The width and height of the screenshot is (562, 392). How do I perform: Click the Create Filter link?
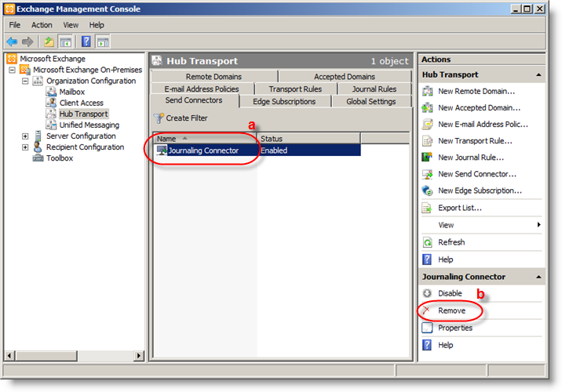click(x=187, y=118)
